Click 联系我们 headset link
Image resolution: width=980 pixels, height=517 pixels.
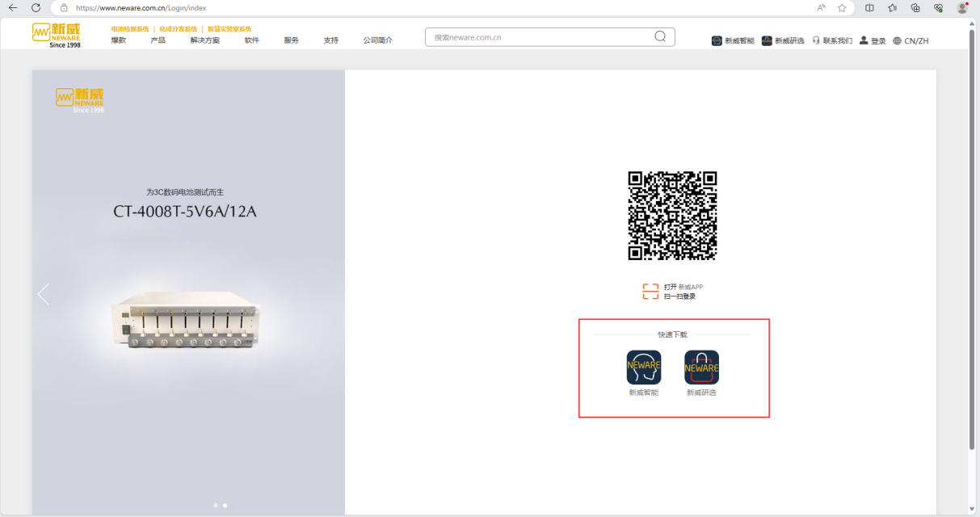pyautogui.click(x=832, y=40)
